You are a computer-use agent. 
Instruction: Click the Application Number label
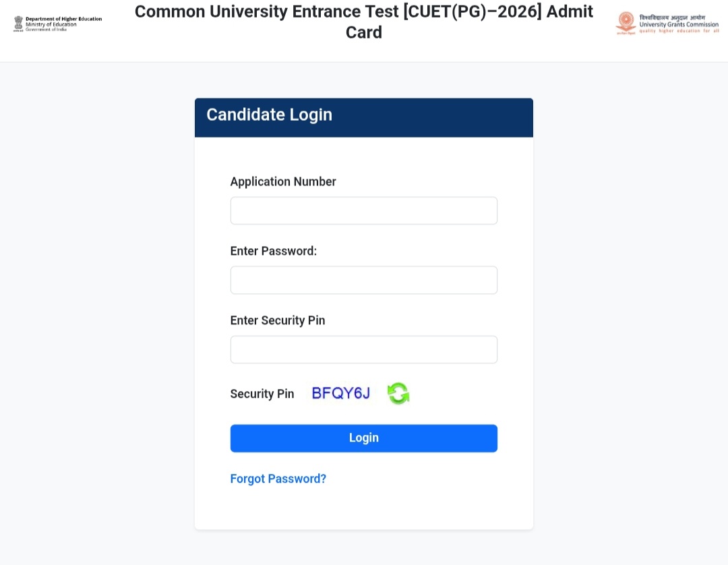pyautogui.click(x=283, y=181)
